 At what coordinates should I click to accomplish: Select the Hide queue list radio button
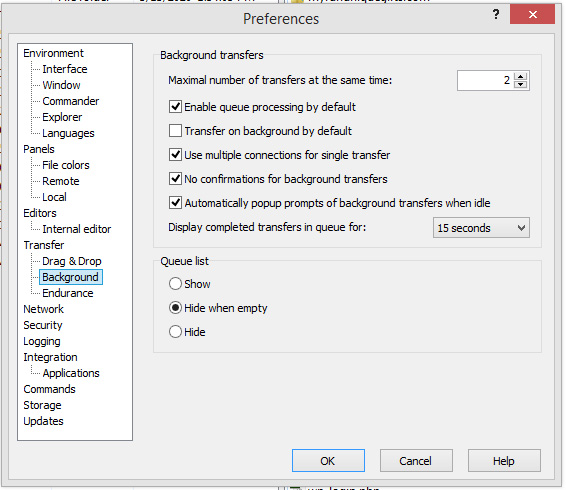coord(175,332)
